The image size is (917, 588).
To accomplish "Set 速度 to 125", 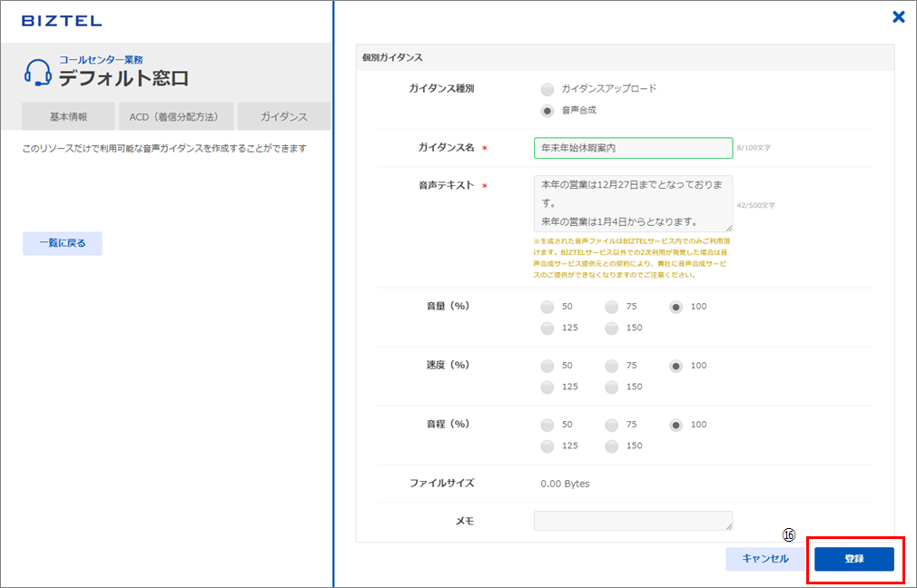I will (547, 387).
